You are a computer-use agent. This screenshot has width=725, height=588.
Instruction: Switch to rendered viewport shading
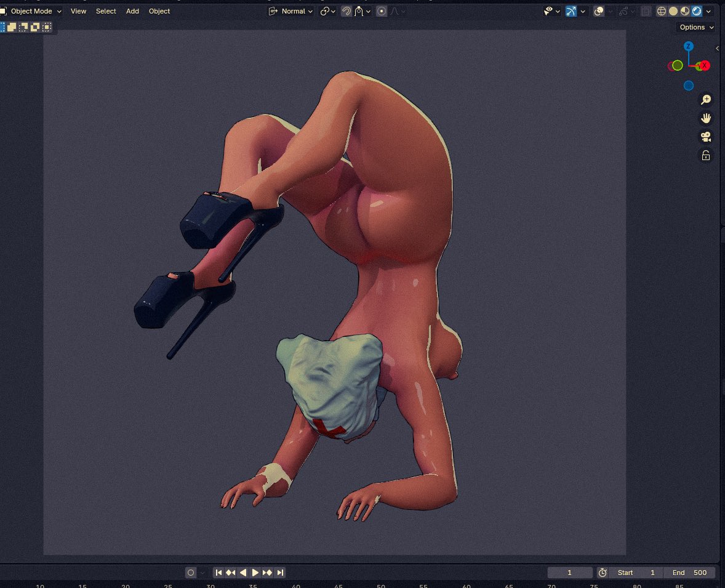[x=696, y=11]
